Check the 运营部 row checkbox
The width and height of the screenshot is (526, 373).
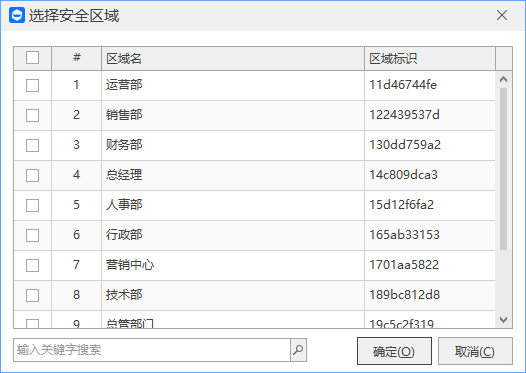(x=33, y=85)
